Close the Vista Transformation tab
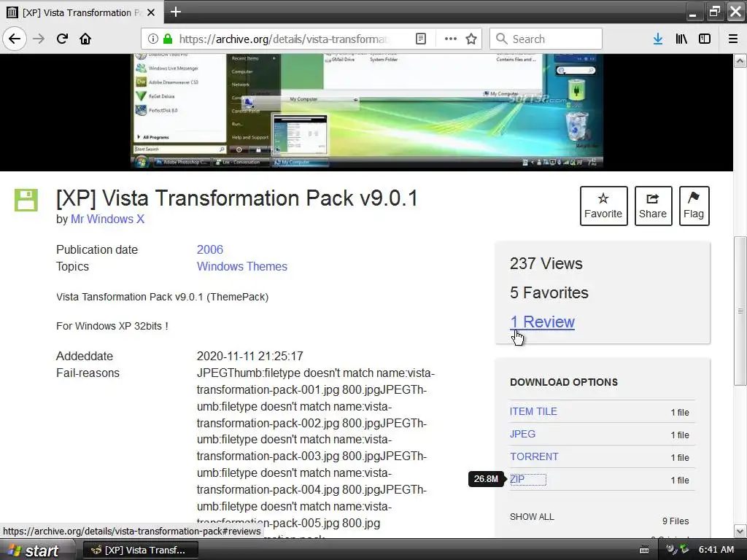Image resolution: width=747 pixels, height=560 pixels. (151, 12)
